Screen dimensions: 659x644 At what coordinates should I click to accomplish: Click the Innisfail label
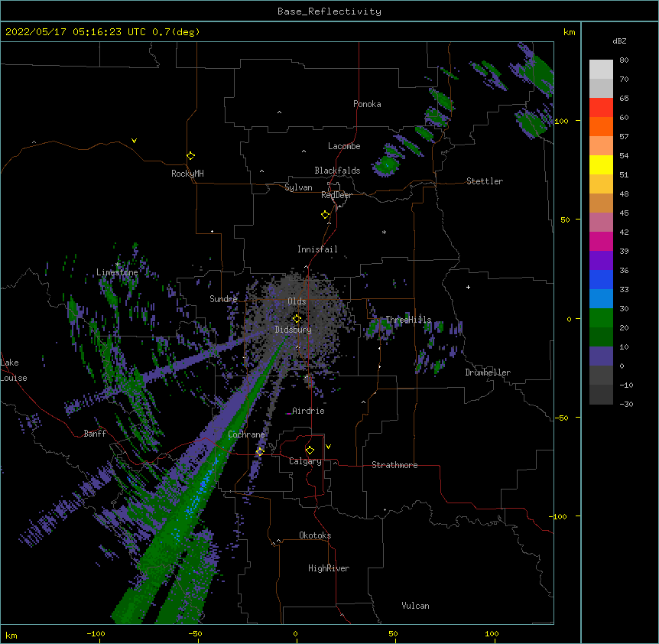click(x=317, y=249)
